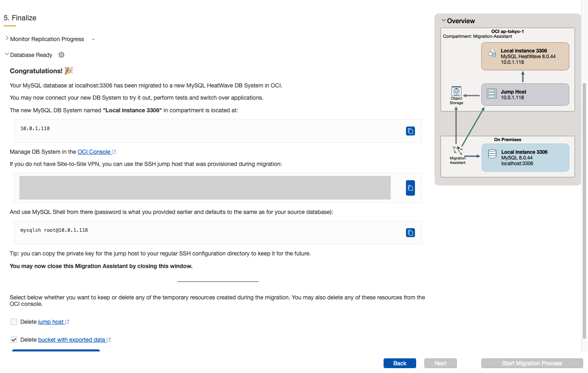
Task: Expand Monitor Replication Progress section
Action: coord(7,39)
